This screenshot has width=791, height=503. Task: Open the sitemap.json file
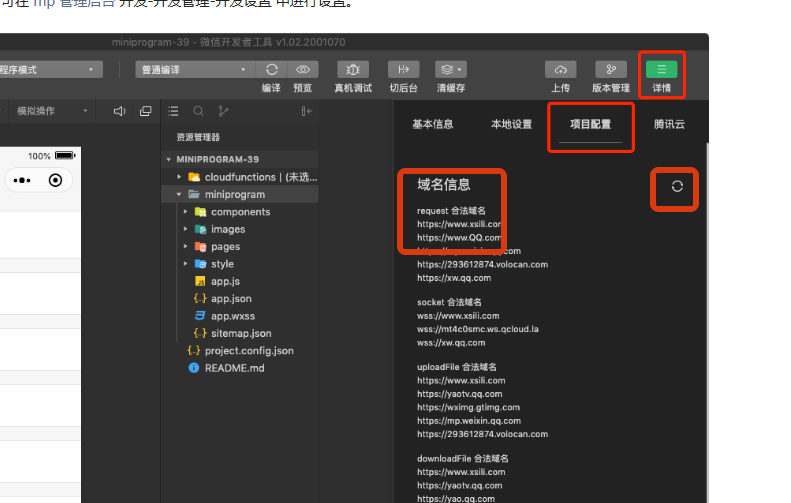[241, 333]
